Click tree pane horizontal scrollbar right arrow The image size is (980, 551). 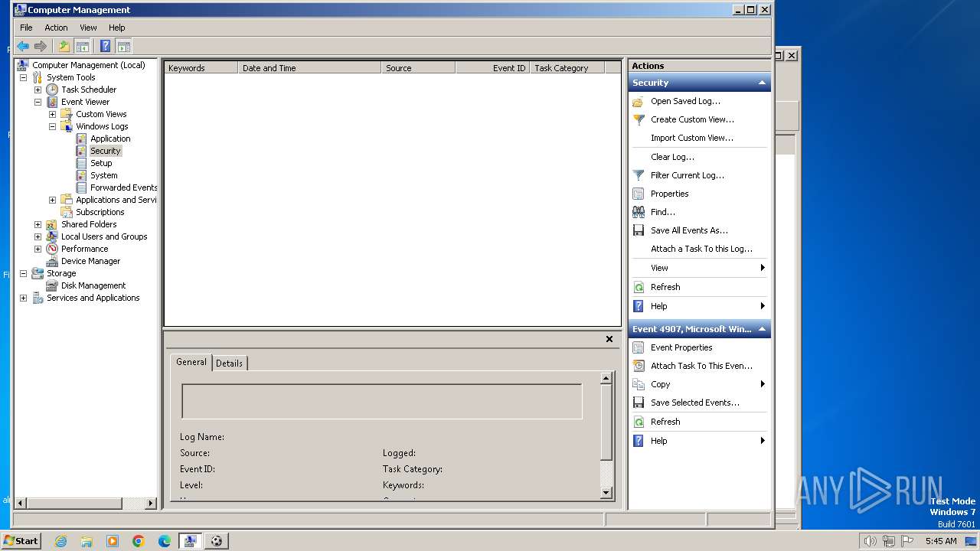click(x=150, y=504)
